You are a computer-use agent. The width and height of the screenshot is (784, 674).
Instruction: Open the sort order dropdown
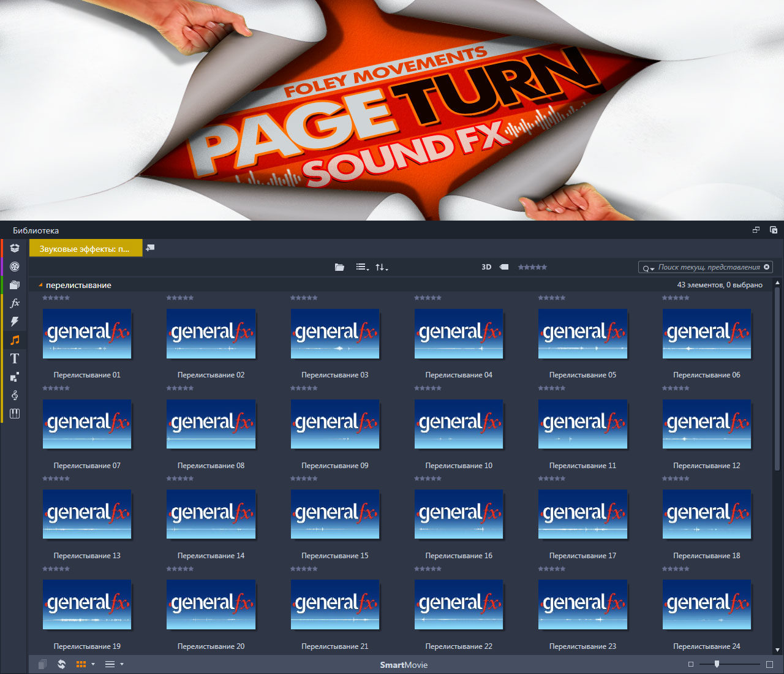point(382,267)
